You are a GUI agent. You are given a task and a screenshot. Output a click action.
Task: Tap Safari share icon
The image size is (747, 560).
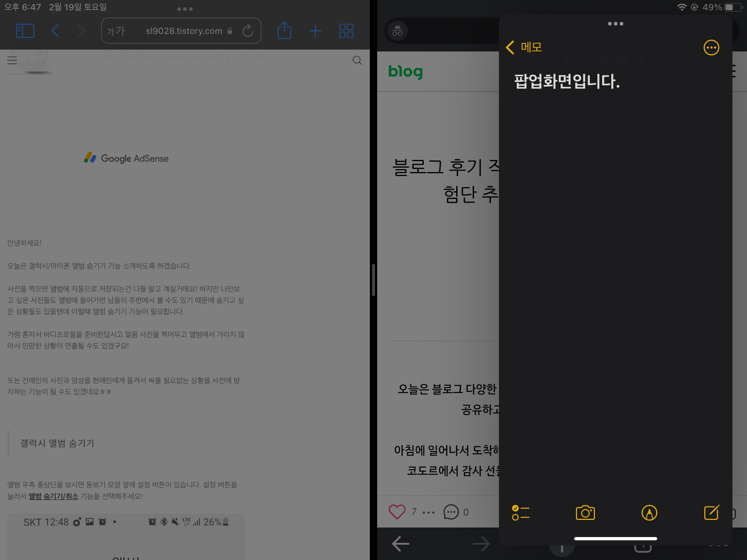(284, 31)
